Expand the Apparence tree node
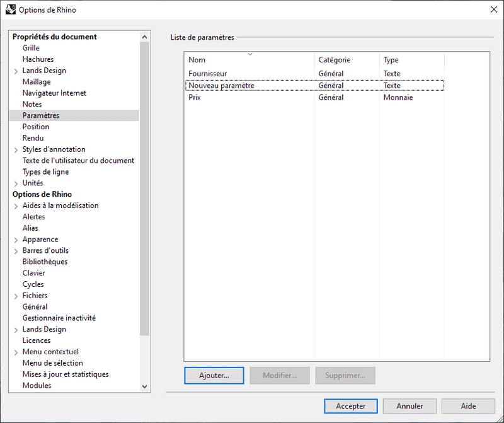Viewport: 504px width, 423px height. pos(16,240)
